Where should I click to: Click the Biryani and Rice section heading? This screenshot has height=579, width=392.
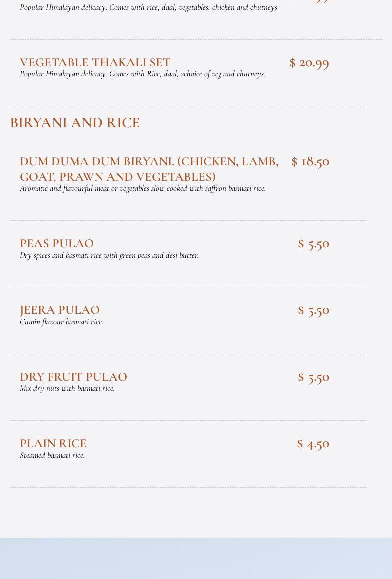(75, 123)
